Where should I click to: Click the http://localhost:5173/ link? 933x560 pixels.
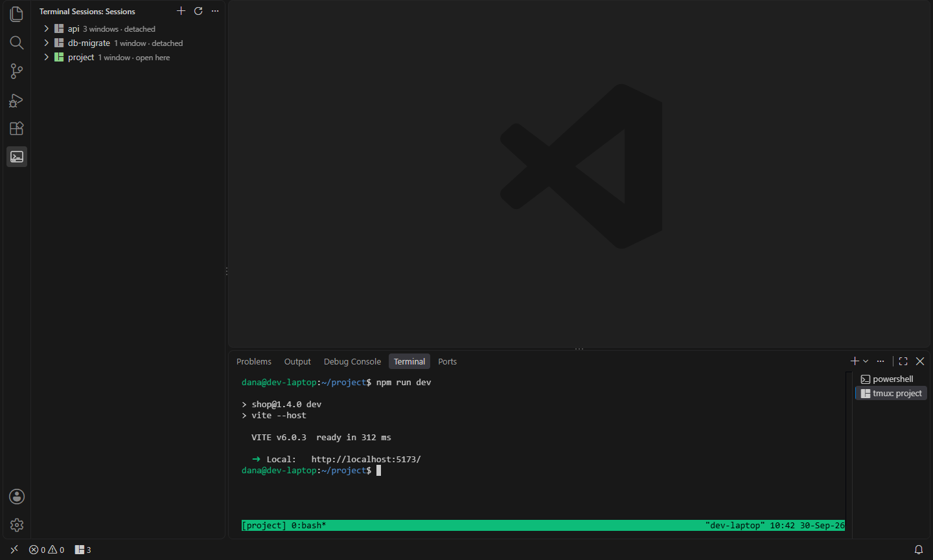366,460
